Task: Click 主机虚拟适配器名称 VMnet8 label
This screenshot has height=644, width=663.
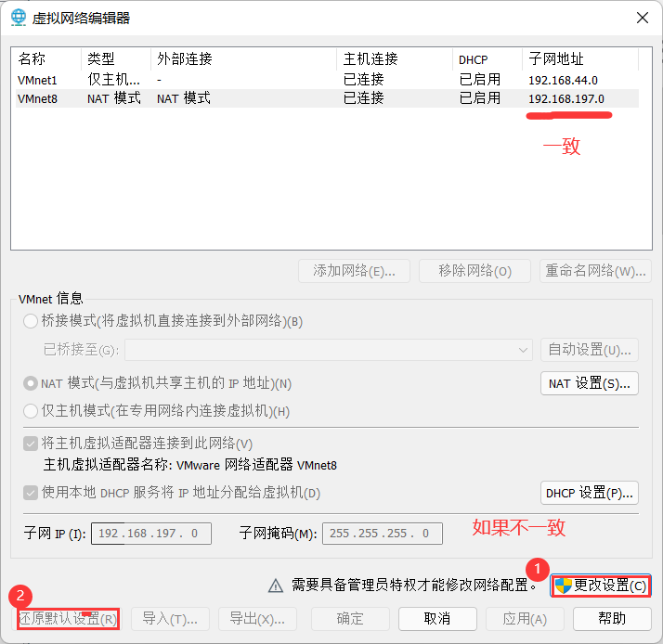Action: [189, 465]
